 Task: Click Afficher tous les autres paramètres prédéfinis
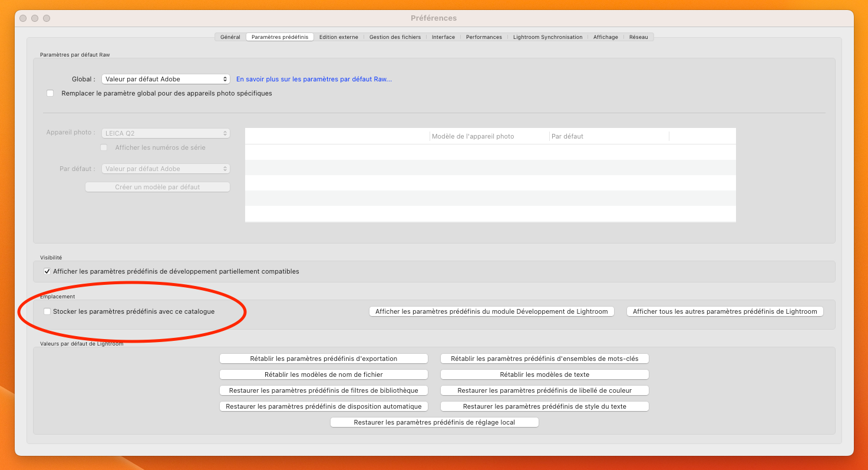click(725, 311)
